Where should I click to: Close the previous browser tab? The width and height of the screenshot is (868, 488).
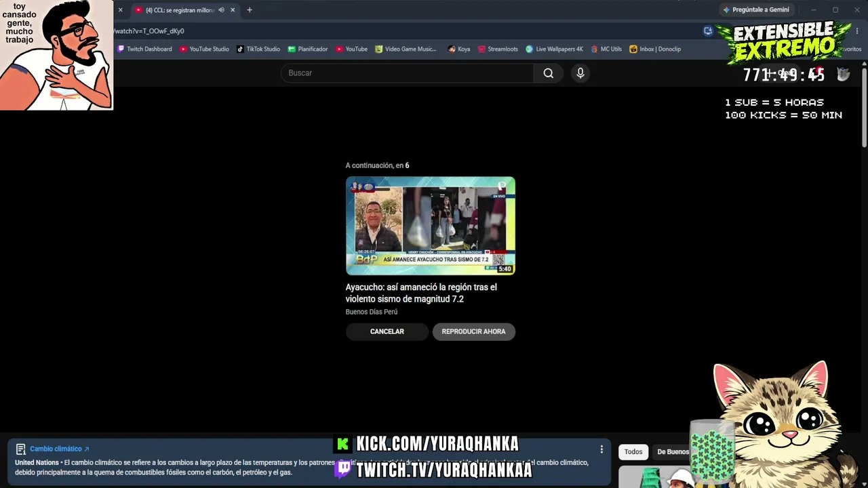[120, 10]
